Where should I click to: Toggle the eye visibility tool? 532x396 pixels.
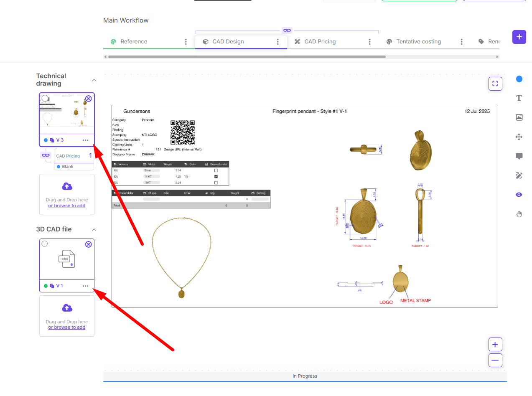[519, 195]
